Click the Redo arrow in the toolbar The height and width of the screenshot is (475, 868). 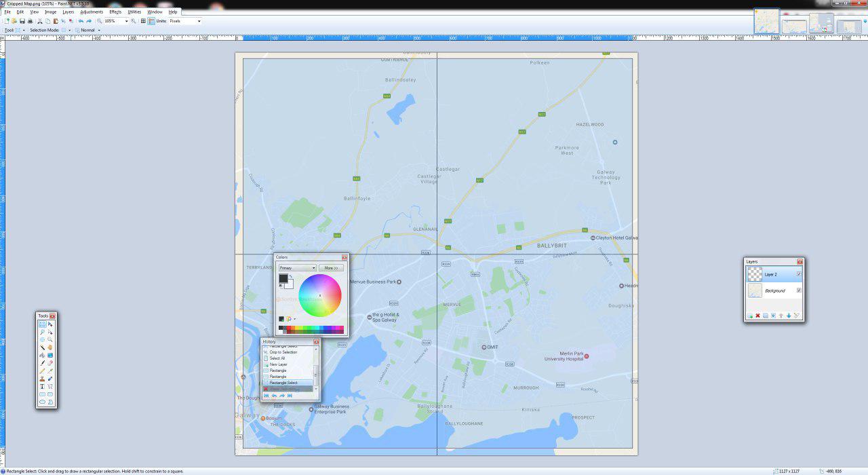point(89,21)
